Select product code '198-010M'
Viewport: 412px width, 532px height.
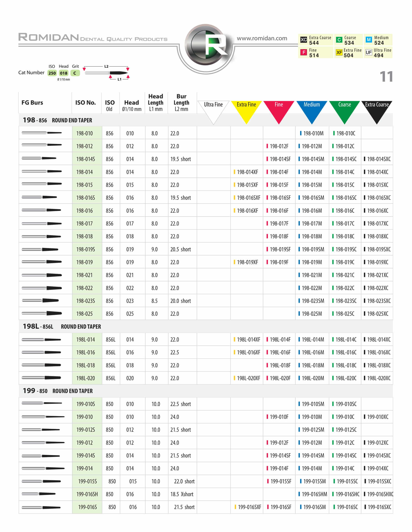coord(312,134)
